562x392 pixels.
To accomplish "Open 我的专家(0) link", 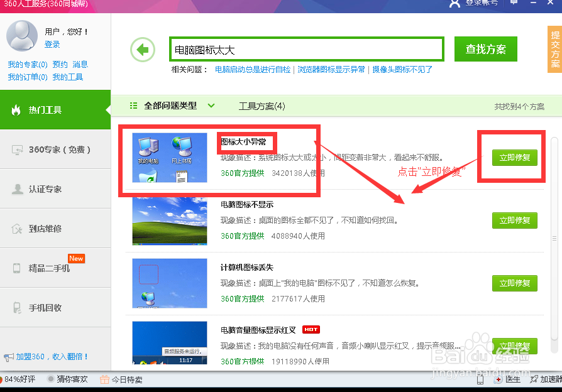I will [x=28, y=65].
